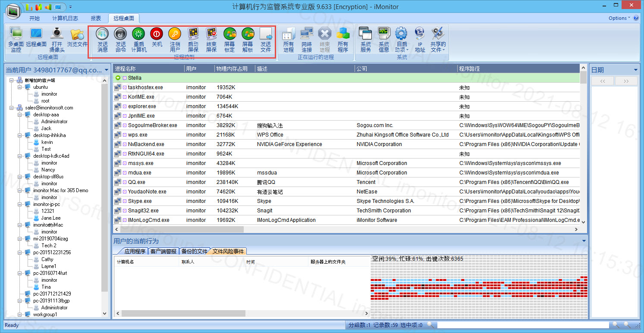
Task: Click the 屏幕锁定 (lock screen) icon
Action: pyautogui.click(x=229, y=34)
